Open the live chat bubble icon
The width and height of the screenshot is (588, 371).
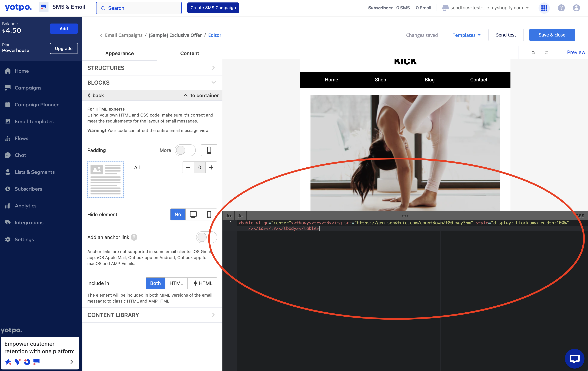[574, 359]
